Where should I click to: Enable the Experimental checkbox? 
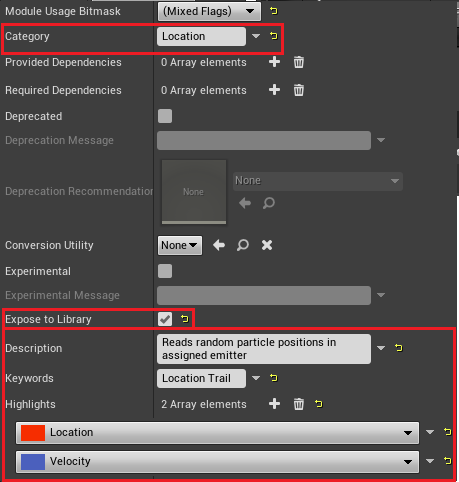(165, 271)
